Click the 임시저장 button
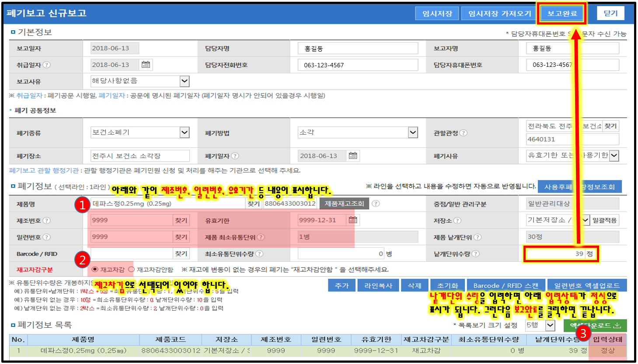638x364 pixels. (x=437, y=14)
